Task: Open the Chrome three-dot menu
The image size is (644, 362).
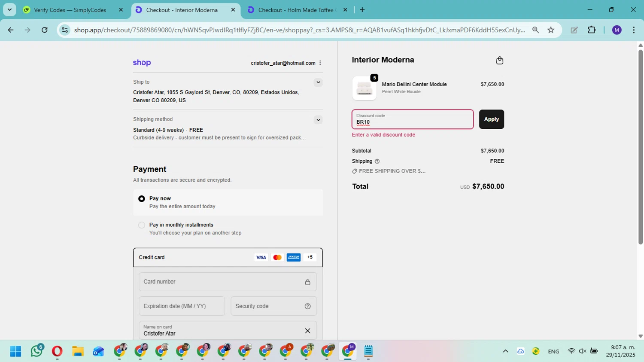Action: 634,30
